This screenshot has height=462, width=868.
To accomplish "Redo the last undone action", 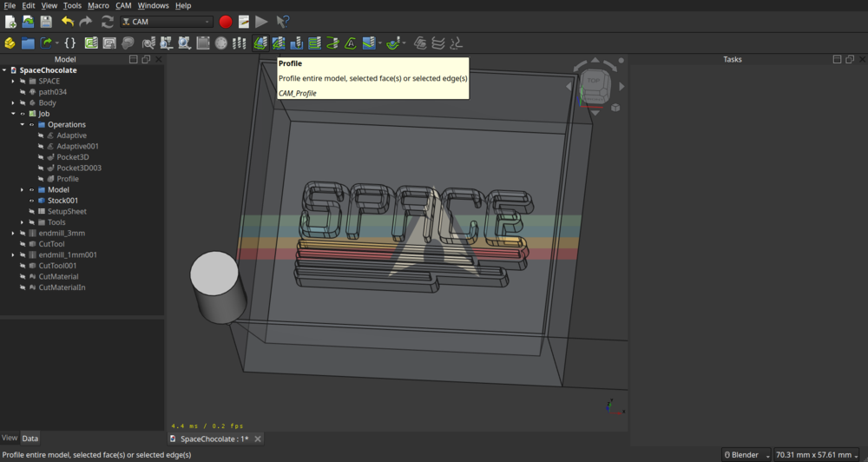I will [x=86, y=22].
